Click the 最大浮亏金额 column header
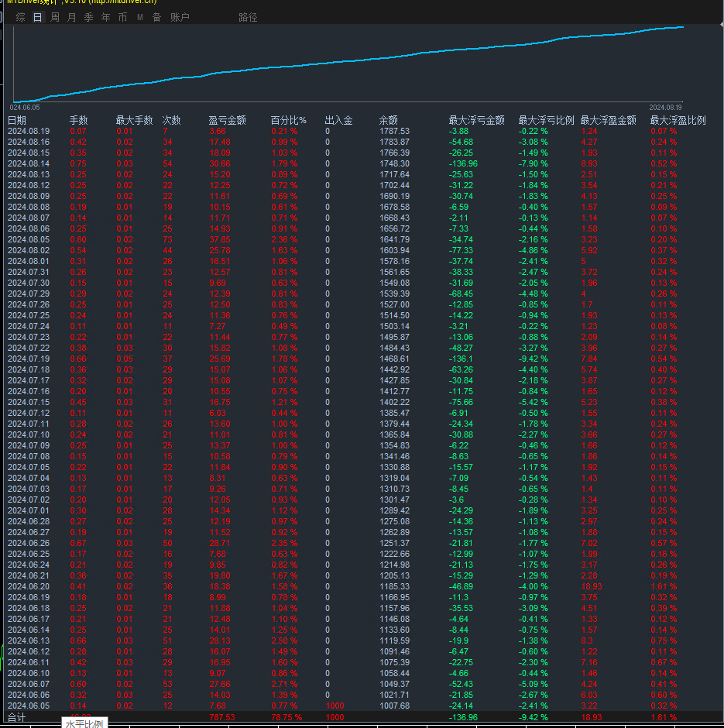 pos(476,120)
